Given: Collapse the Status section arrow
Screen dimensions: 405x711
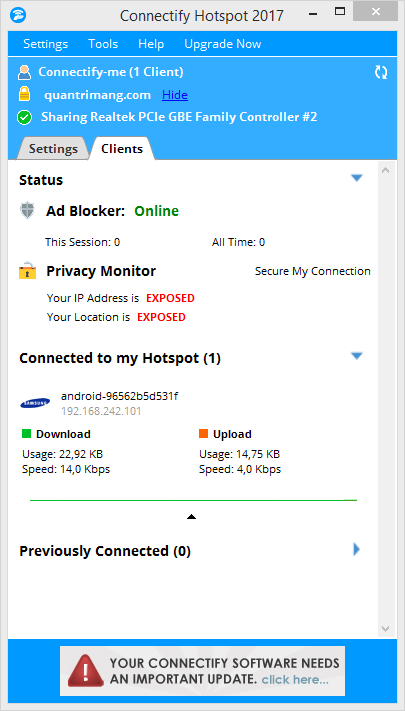Looking at the screenshot, I should pos(357,179).
